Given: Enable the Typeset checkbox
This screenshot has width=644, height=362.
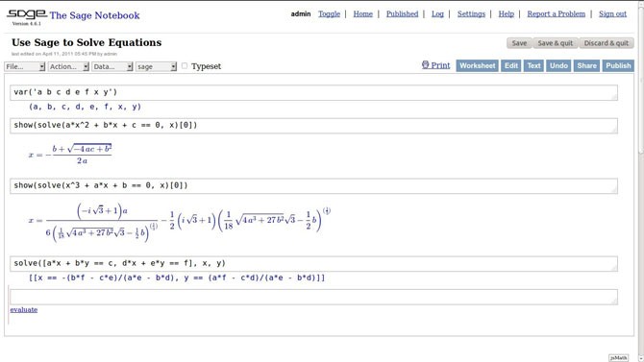Looking at the screenshot, I should point(185,65).
